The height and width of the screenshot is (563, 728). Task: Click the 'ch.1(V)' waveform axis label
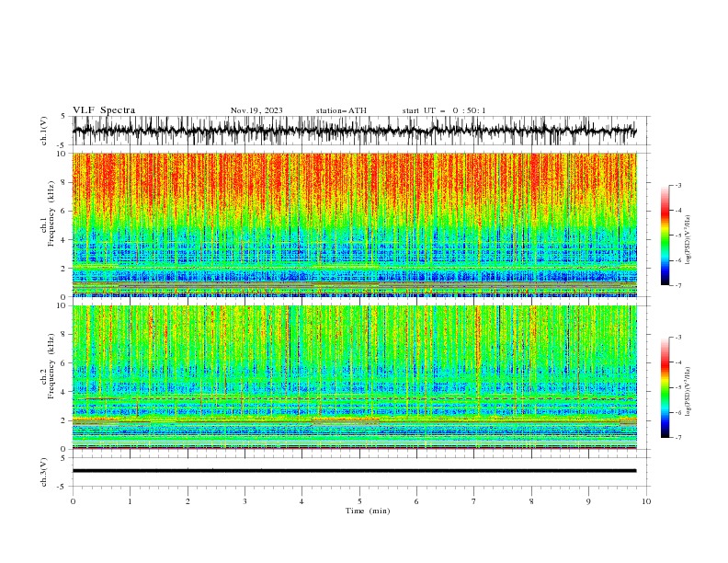44,131
